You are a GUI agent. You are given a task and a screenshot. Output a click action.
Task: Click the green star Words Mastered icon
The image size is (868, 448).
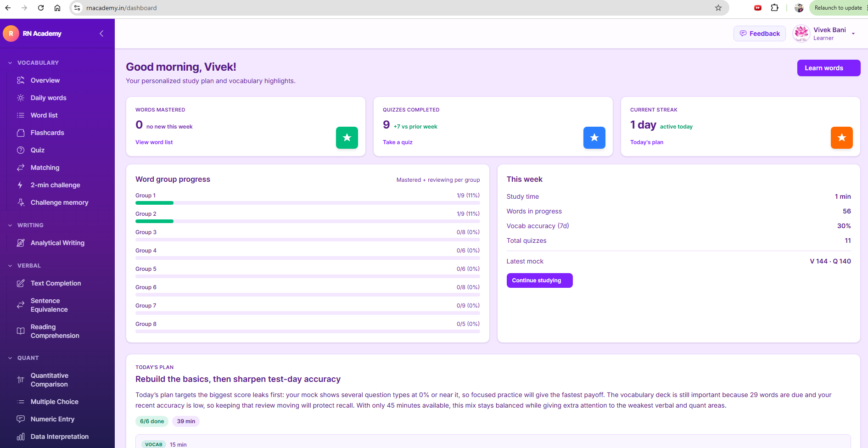click(x=347, y=138)
